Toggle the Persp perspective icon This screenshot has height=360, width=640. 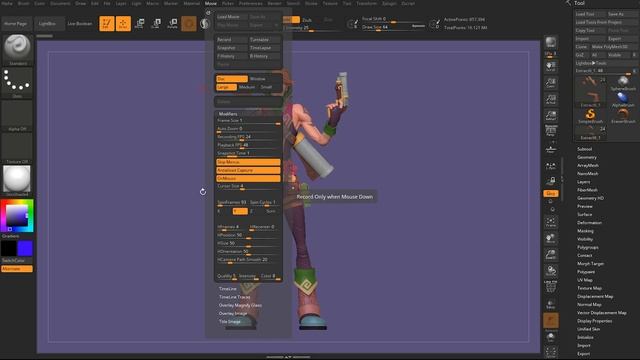pyautogui.click(x=551, y=131)
